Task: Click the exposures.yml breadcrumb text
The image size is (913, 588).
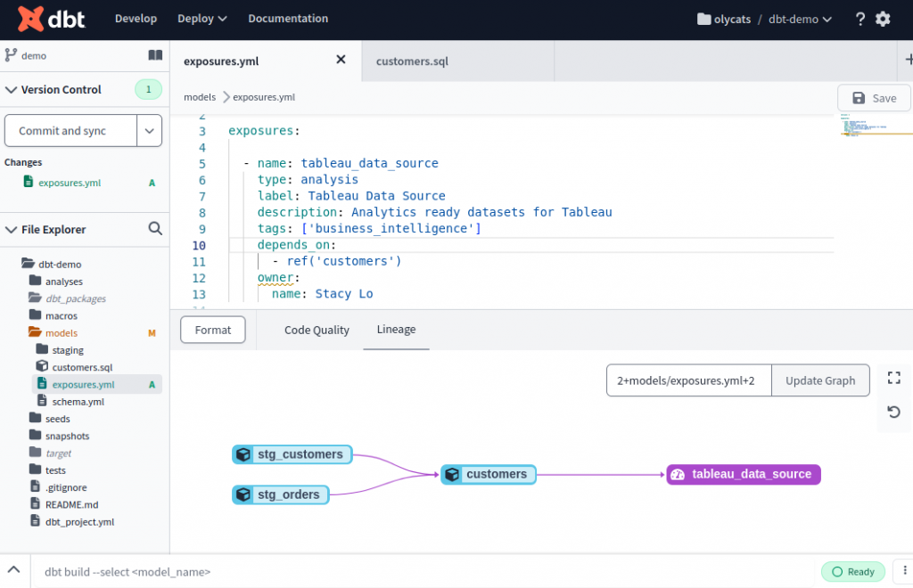Action: 264,97
